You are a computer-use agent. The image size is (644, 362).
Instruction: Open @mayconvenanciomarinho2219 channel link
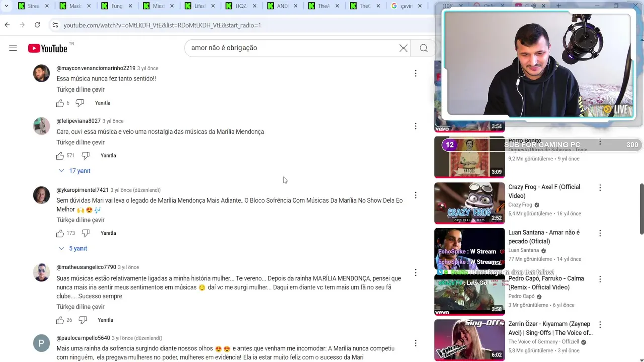96,68
